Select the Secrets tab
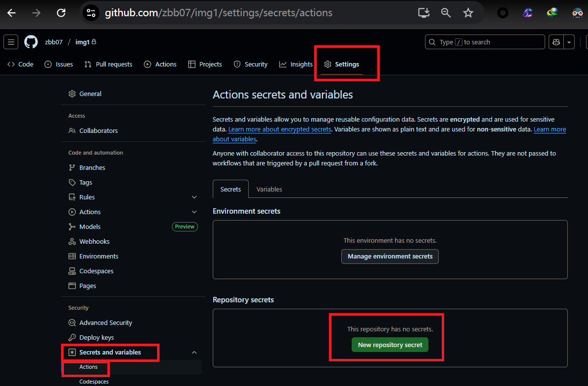 tap(230, 189)
